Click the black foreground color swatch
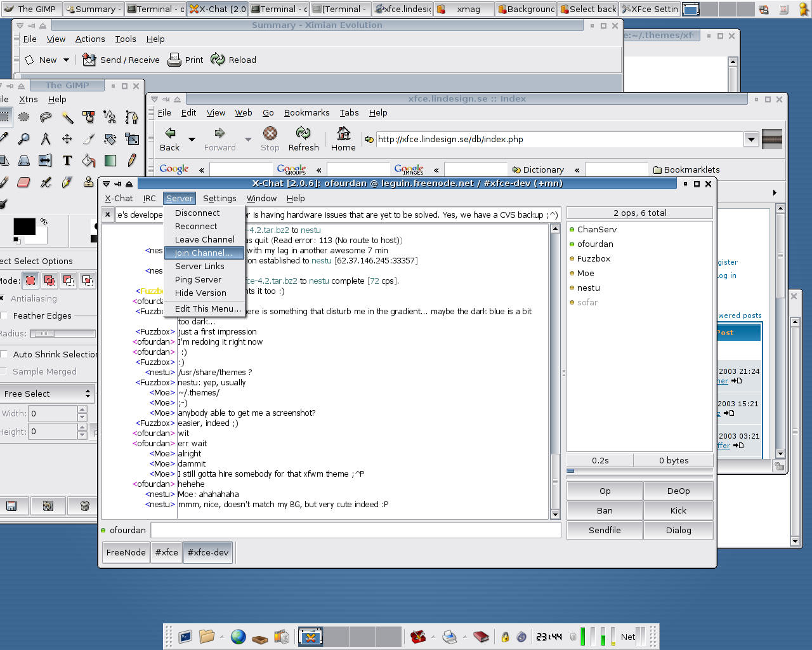Screen dimensions: 812x650 [x=24, y=227]
